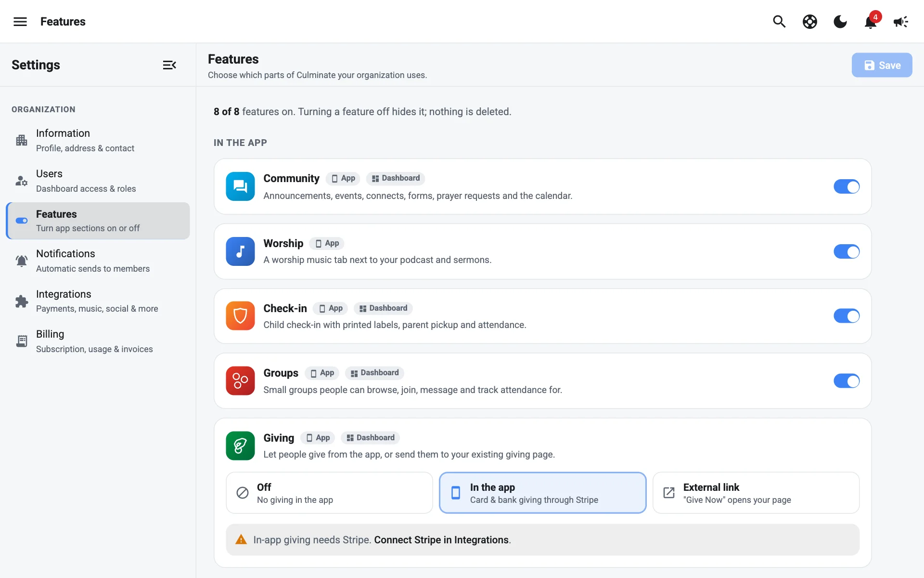The width and height of the screenshot is (924, 578).
Task: Click the Check-in Dashboard badge
Action: 383,308
